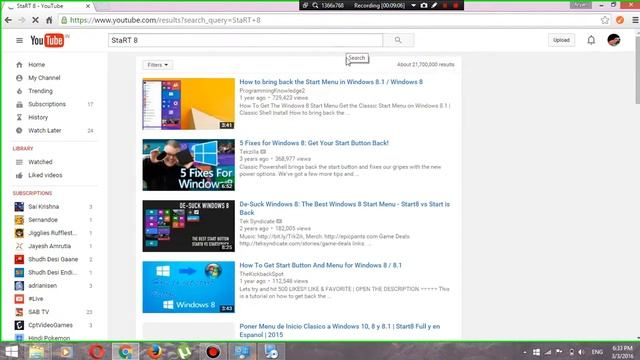The height and width of the screenshot is (360, 640).
Task: Open Tek Syndicate channel link
Action: pos(257,221)
